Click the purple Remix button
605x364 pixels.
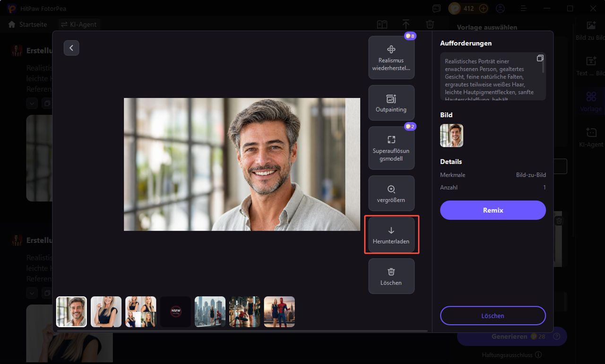click(x=493, y=210)
